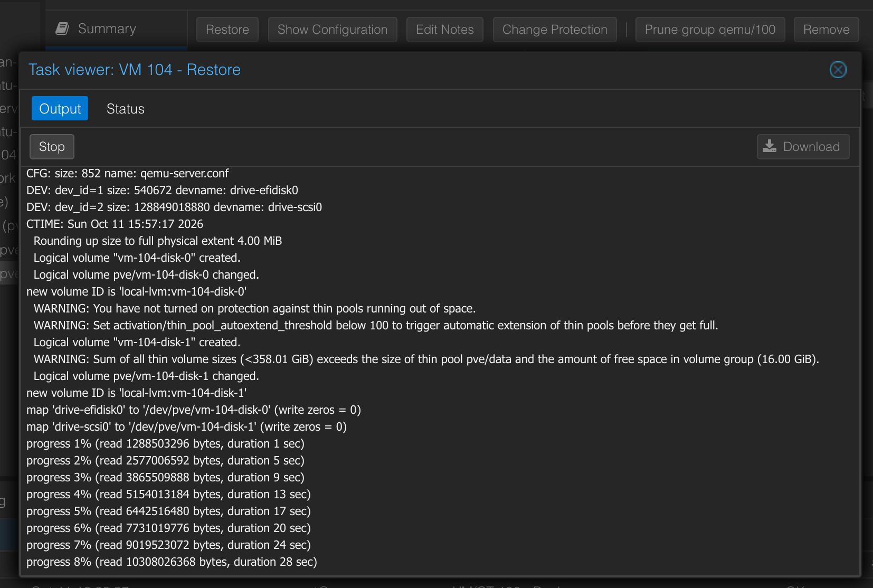Click the CFG qemu-server.conf log line
The width and height of the screenshot is (873, 588).
[x=128, y=173]
